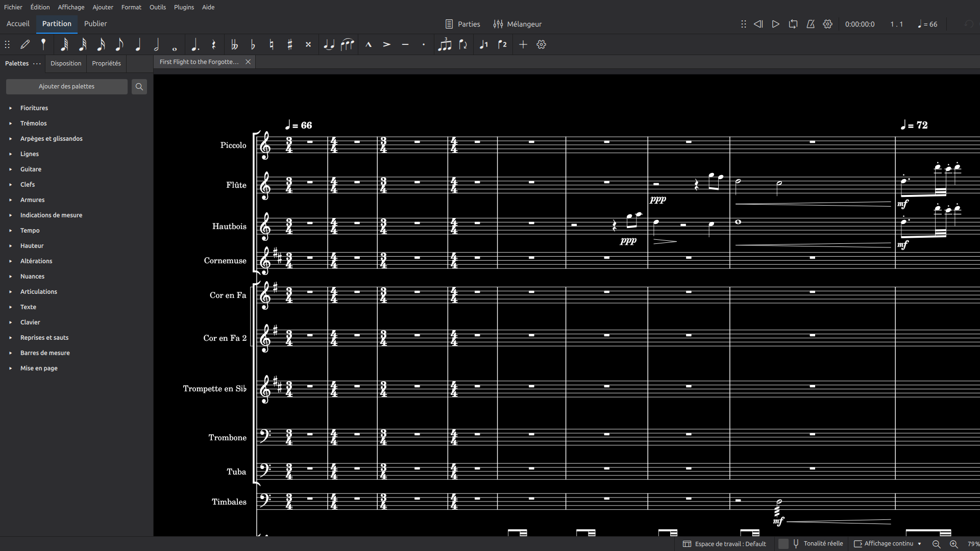Screen dimensions: 980x551
Task: Open the Format menu
Action: [x=131, y=7]
